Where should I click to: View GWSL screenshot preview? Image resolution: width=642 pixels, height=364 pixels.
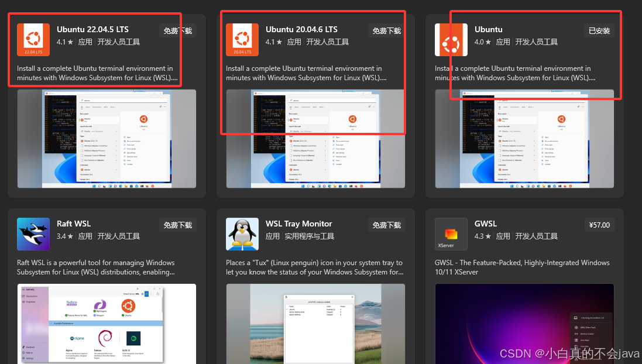click(524, 324)
